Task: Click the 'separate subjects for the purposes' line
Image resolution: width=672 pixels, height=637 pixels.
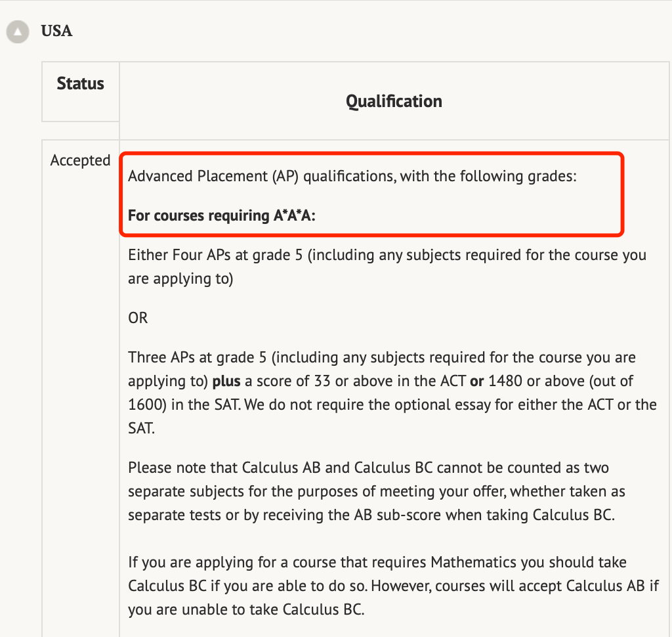Action: [376, 491]
